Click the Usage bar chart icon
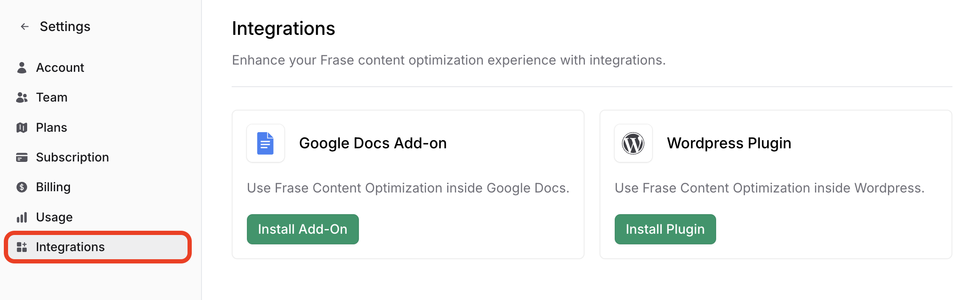 22,218
